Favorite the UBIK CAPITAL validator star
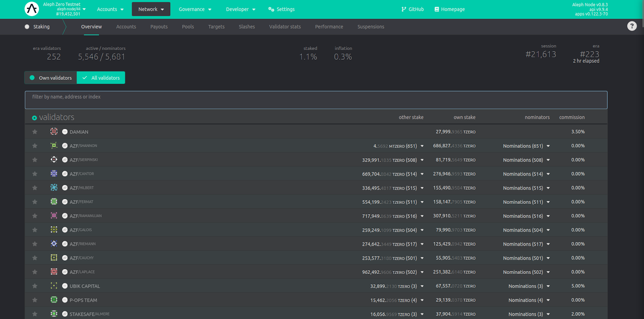The height and width of the screenshot is (319, 644). [x=35, y=286]
